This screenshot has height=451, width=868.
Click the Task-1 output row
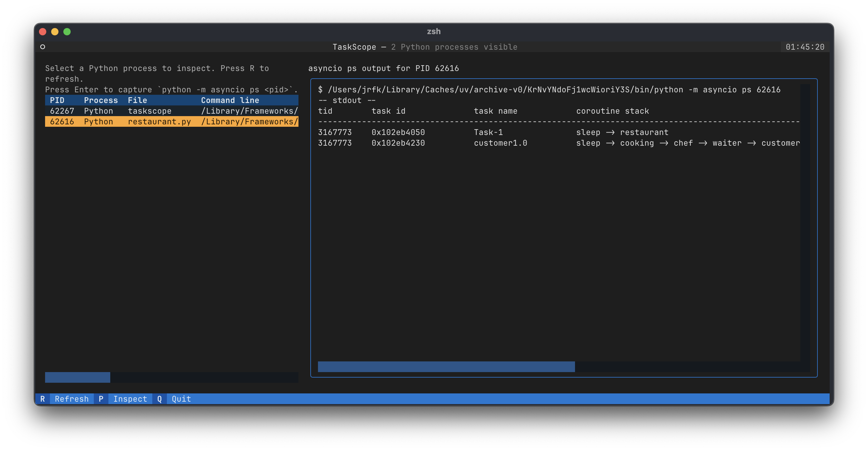488,133
